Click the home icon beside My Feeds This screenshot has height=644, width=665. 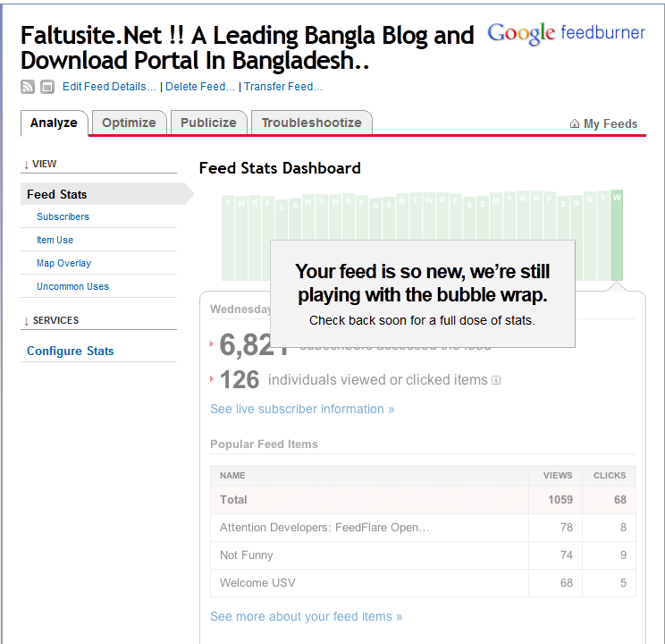click(x=575, y=124)
